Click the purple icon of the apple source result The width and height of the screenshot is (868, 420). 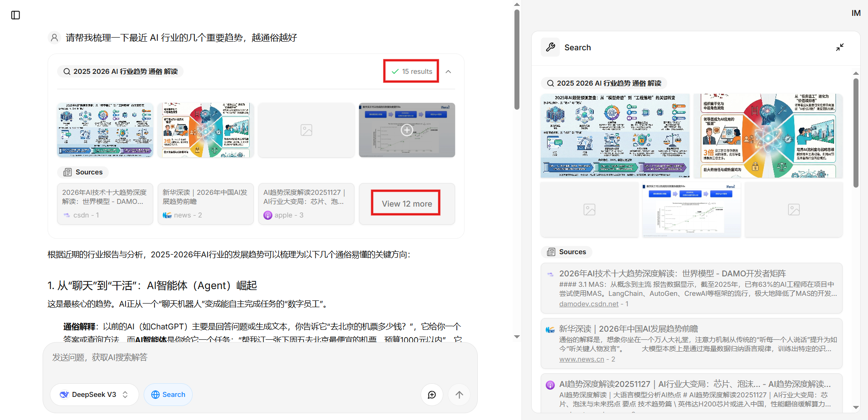[550, 385]
